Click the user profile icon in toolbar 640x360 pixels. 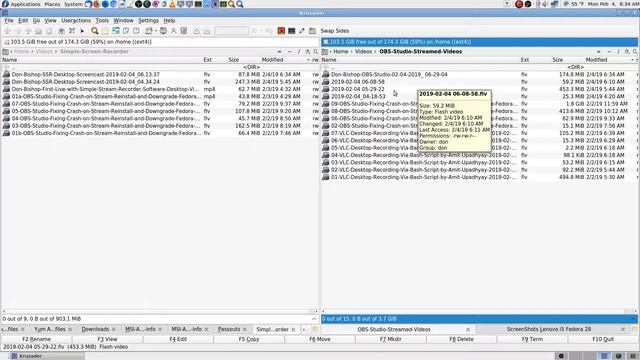click(173, 31)
